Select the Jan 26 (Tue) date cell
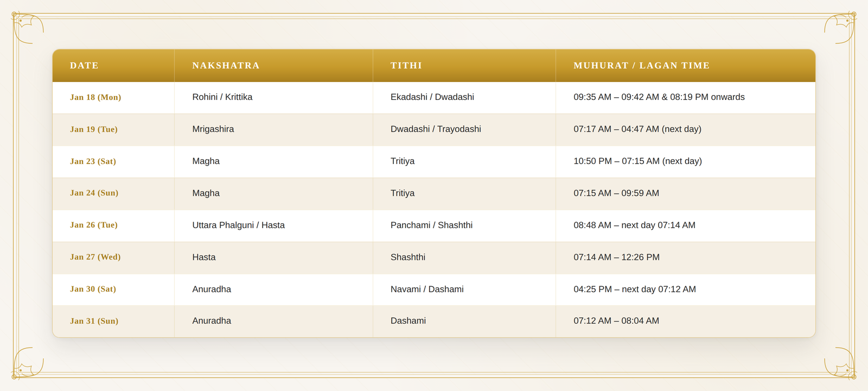 [x=113, y=225]
